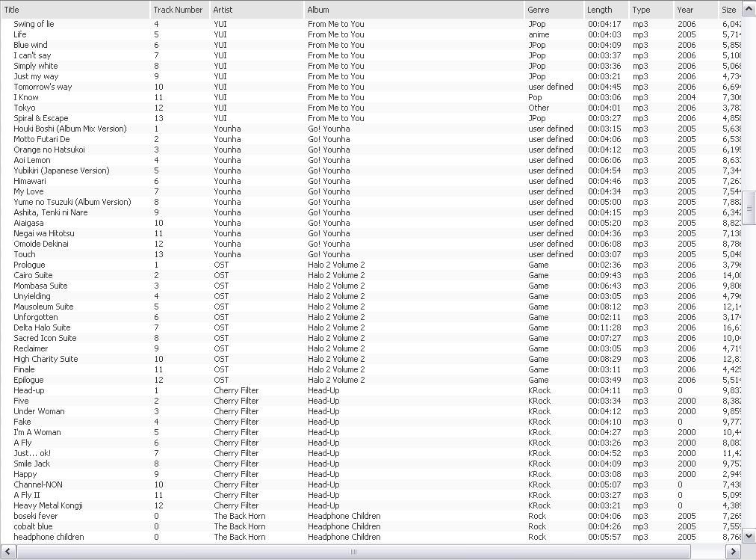Select the track 'I Know'
Screen dimensions: 756x560
(26, 97)
